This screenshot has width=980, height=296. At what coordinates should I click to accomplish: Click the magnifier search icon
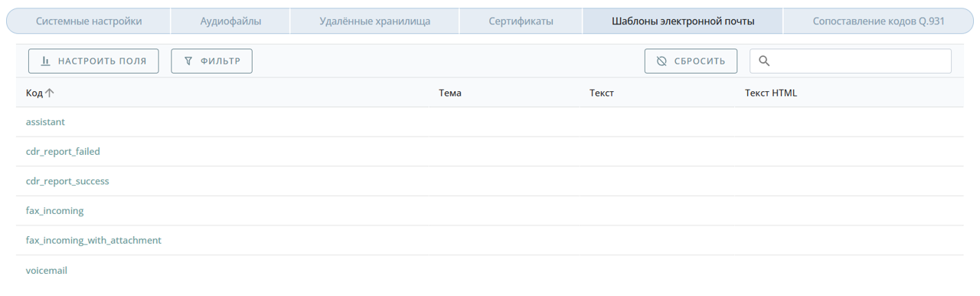click(764, 61)
